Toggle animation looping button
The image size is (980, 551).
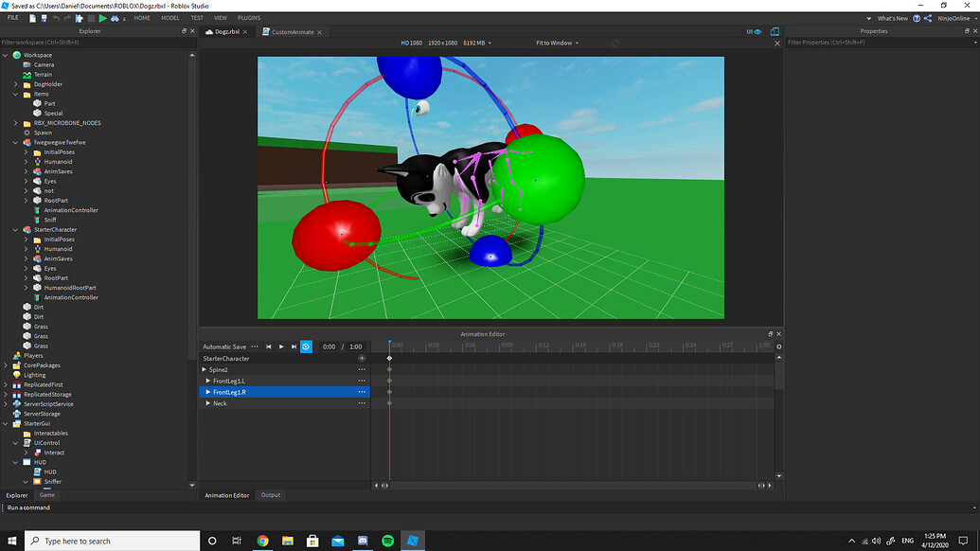306,347
